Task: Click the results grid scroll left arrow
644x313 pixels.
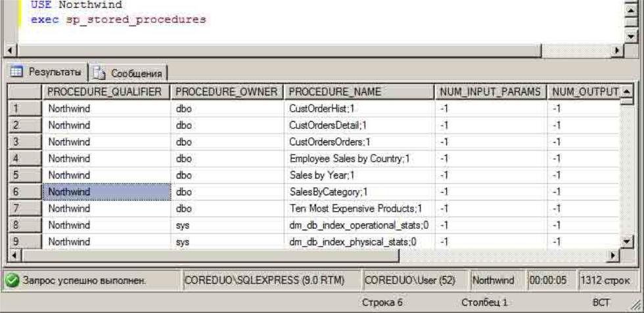Action: (13, 256)
